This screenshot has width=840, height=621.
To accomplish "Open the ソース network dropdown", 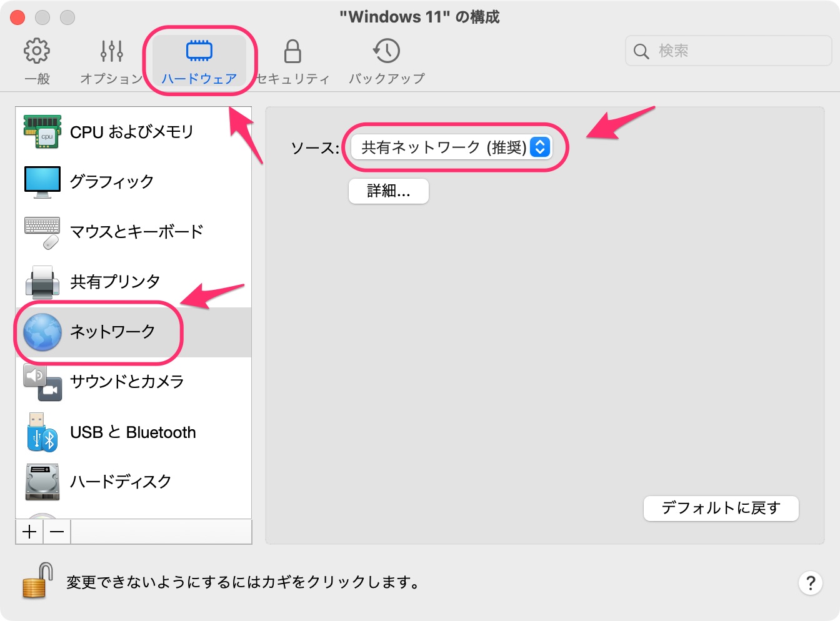I will (451, 147).
